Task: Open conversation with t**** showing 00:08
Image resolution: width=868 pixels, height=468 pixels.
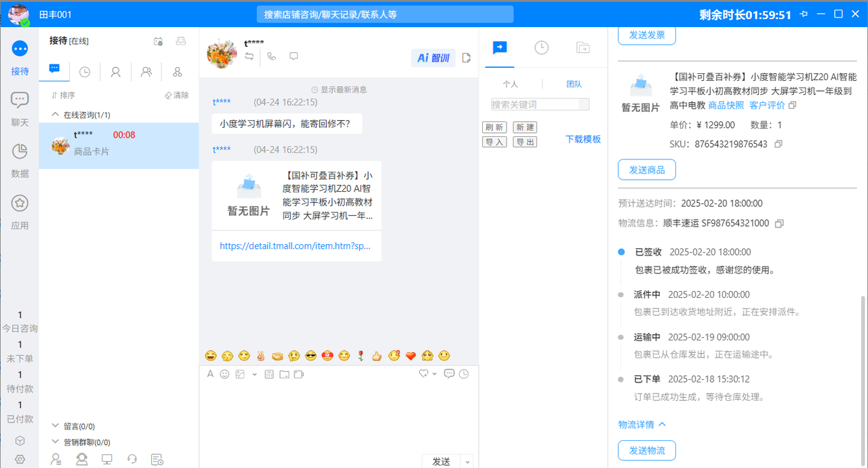Action: pos(119,146)
